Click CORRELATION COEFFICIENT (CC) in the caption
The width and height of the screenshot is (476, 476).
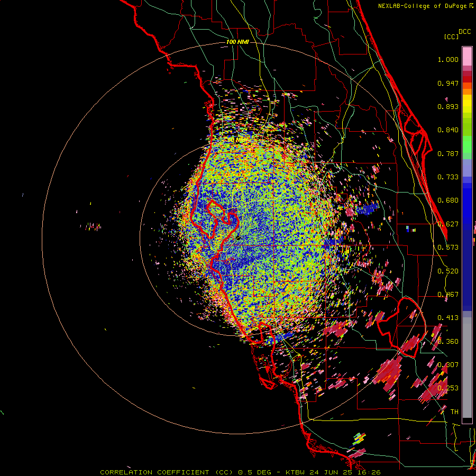167,472
